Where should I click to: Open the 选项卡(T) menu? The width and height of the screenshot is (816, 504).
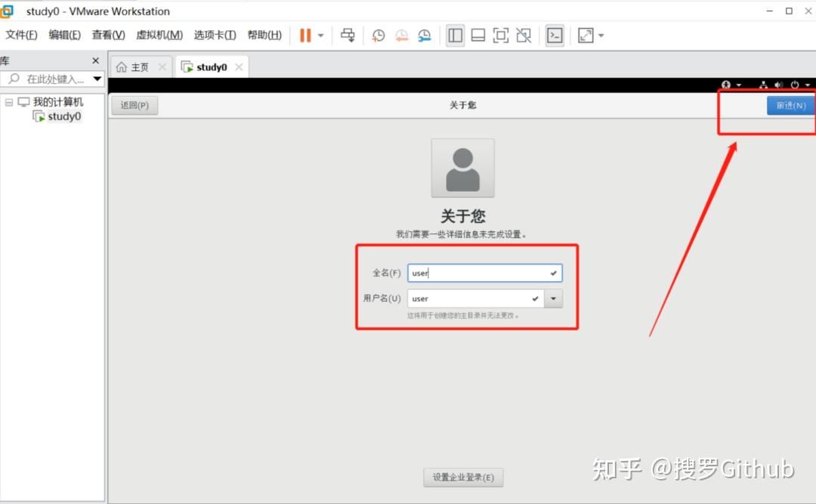coord(215,35)
